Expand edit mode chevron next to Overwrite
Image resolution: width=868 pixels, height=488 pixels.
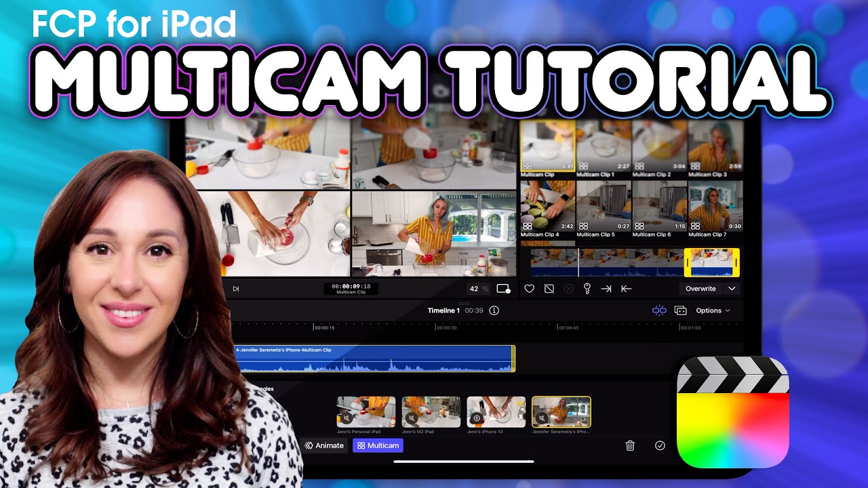pos(732,289)
